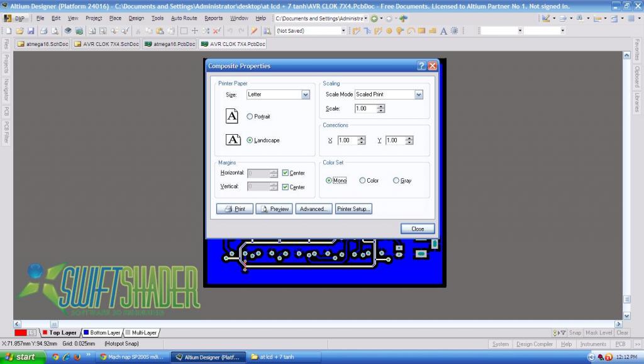Viewport: 644px width, 364px height.
Task: Click the dialog help question-mark button
Action: click(x=421, y=65)
